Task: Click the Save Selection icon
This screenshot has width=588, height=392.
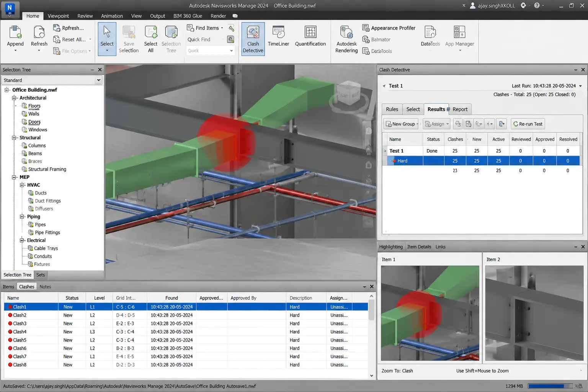Action: tap(129, 32)
